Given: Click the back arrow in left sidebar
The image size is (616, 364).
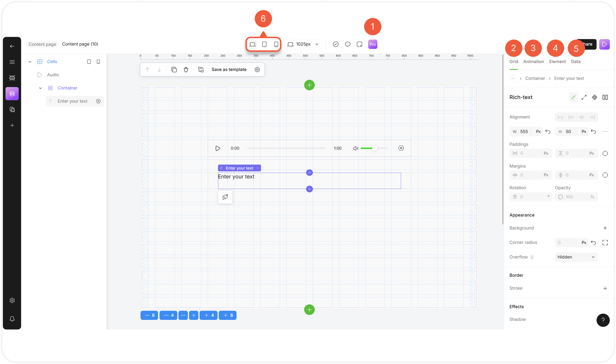Looking at the screenshot, I should 12,46.
